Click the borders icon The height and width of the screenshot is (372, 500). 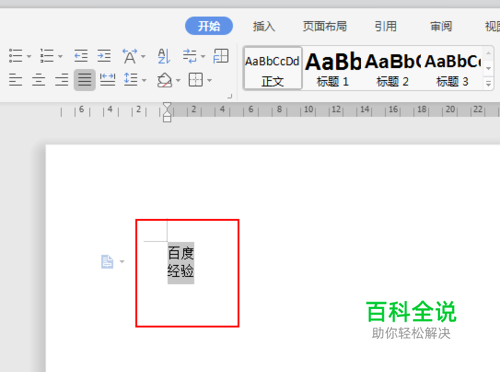[196, 80]
